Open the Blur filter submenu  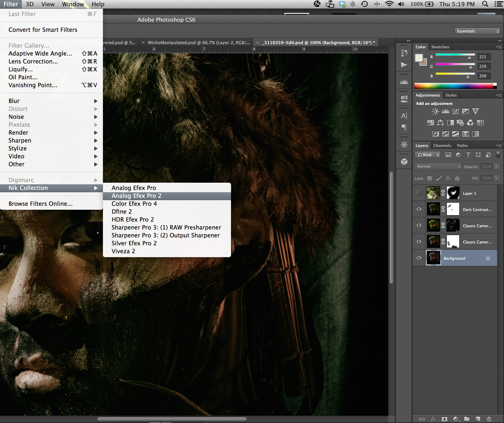click(51, 101)
